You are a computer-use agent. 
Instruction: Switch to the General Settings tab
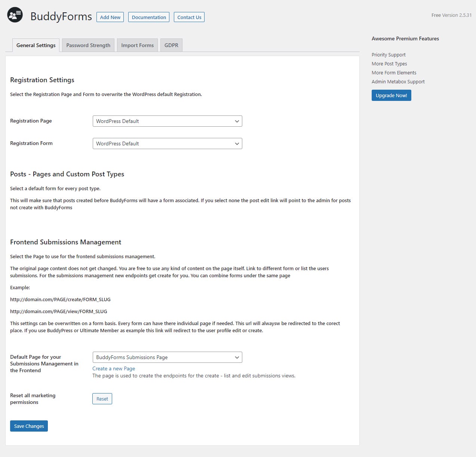coord(36,45)
